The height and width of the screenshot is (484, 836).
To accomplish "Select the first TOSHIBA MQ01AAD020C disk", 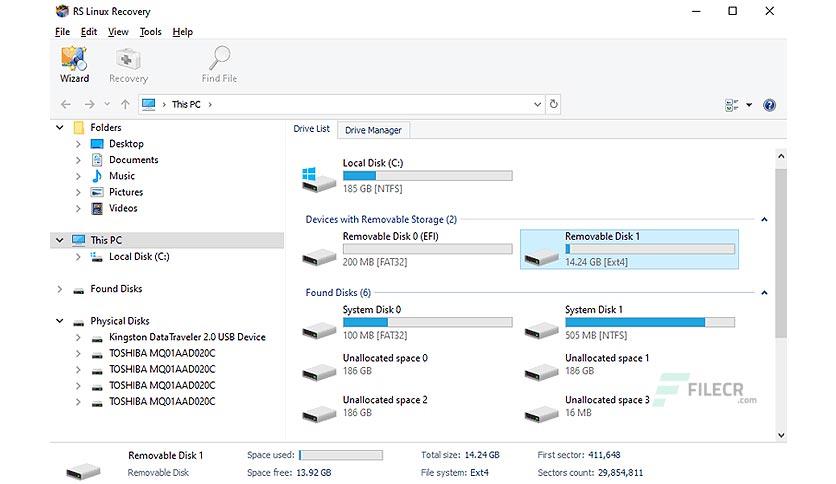I will point(162,353).
